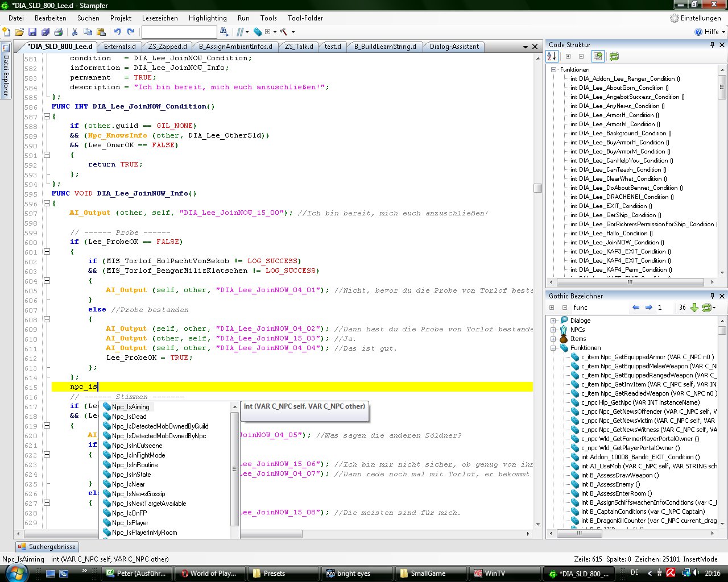This screenshot has height=582, width=728.
Task: Click the Save file icon in toolbar
Action: pos(32,32)
